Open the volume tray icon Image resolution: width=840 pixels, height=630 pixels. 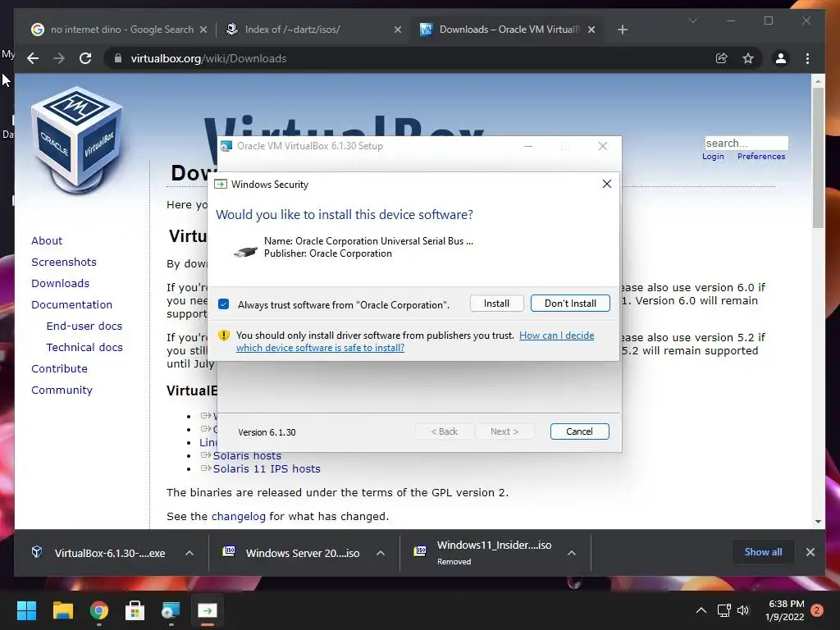pos(743,610)
